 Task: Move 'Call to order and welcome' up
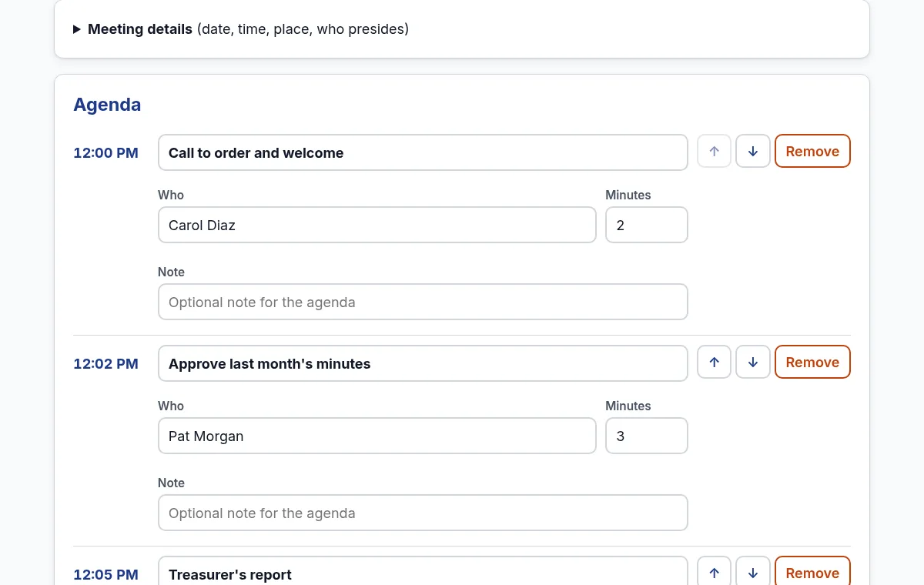coord(715,152)
